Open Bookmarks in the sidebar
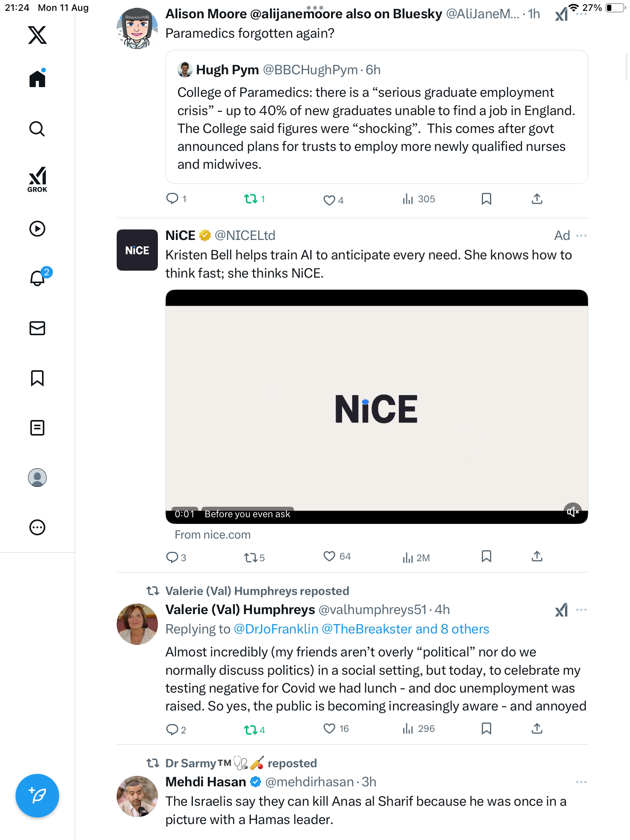The image size is (630, 840). 37,378
